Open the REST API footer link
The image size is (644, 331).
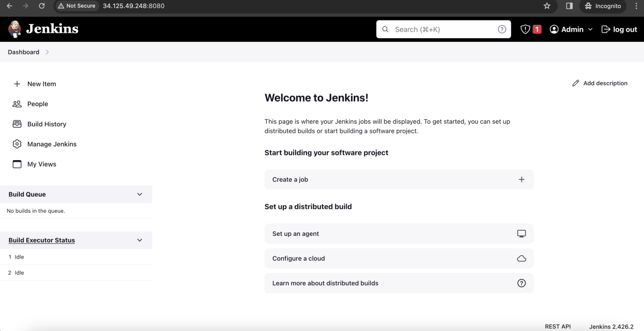pyautogui.click(x=558, y=326)
